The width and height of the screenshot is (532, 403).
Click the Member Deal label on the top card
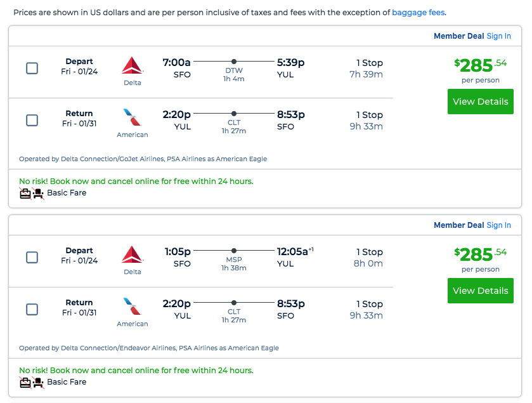pyautogui.click(x=458, y=36)
